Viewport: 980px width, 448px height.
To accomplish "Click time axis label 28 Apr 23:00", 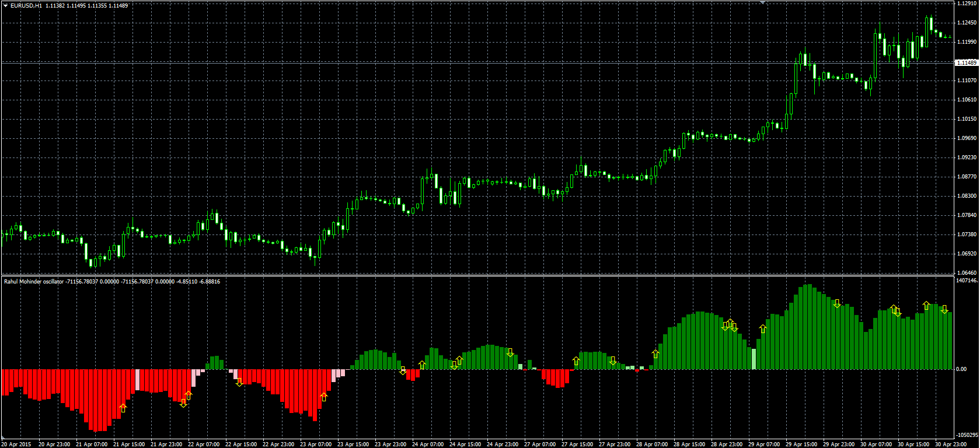I will point(727,444).
